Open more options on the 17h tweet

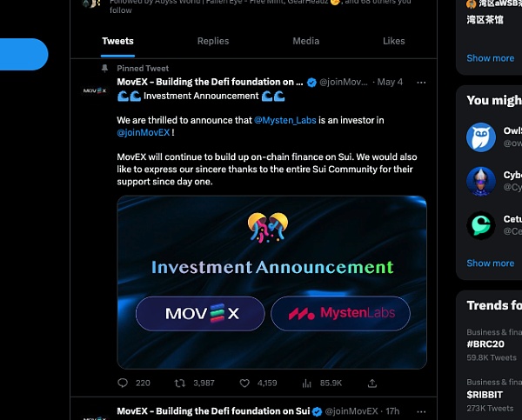coord(421,411)
